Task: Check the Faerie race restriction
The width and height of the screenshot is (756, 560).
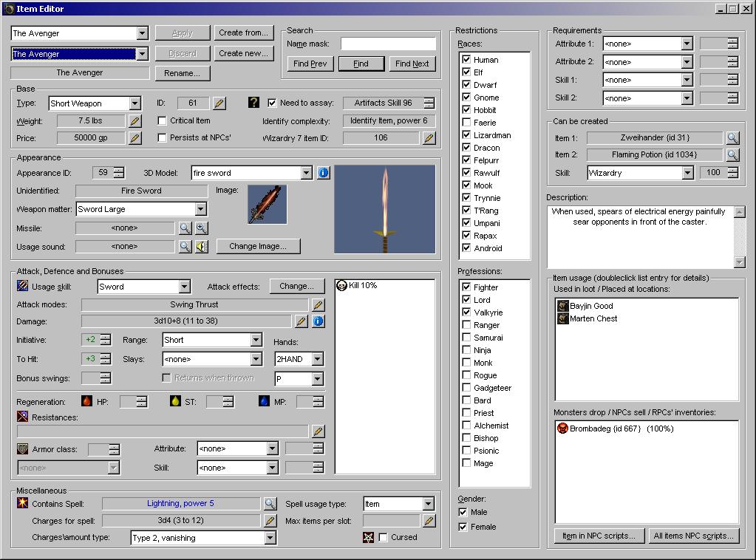Action: tap(466, 123)
